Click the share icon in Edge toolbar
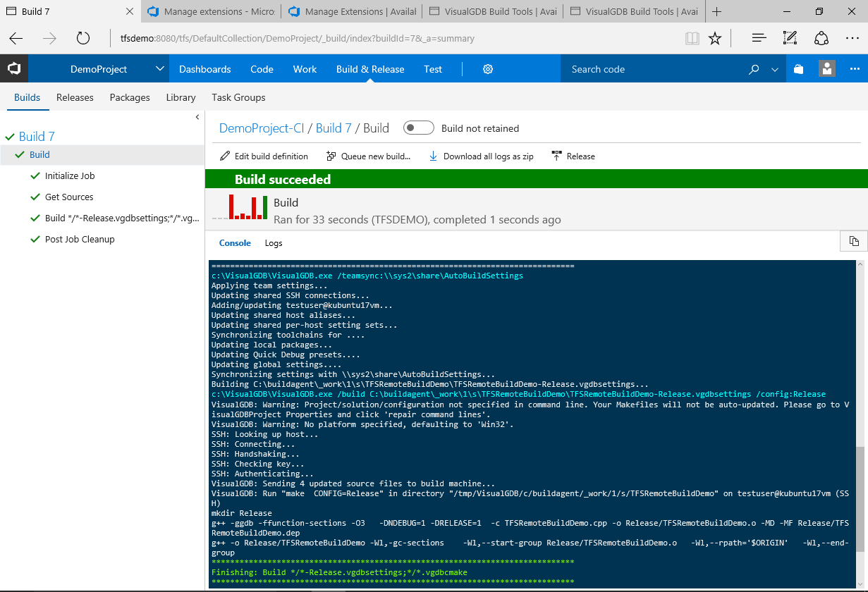Image resolution: width=868 pixels, height=592 pixels. click(x=821, y=39)
